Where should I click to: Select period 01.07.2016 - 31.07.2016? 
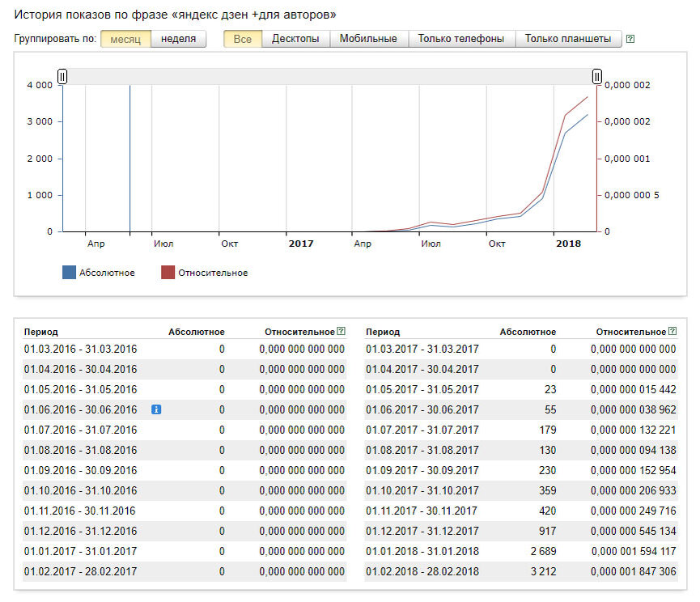(80, 430)
